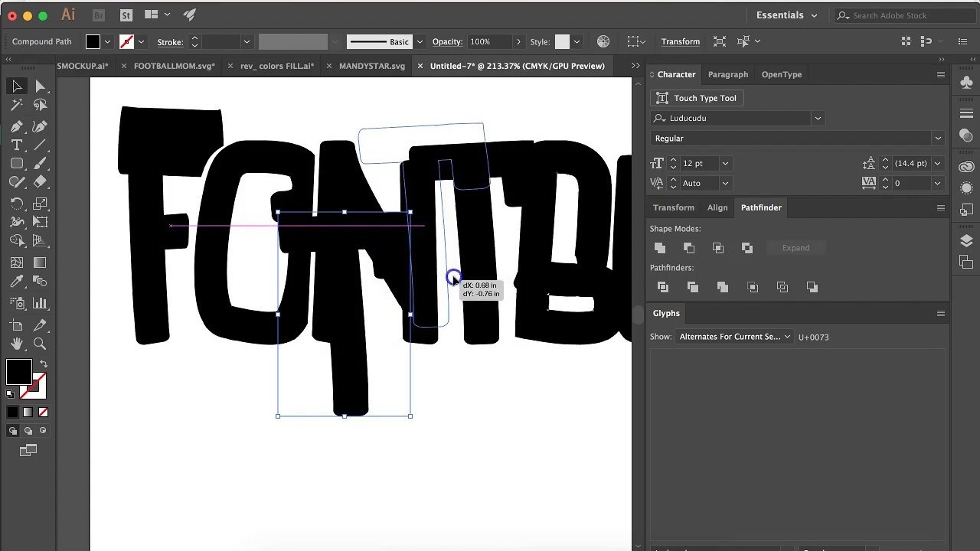Select the Curvature tool
This screenshot has height=551, width=980.
pos(40,126)
